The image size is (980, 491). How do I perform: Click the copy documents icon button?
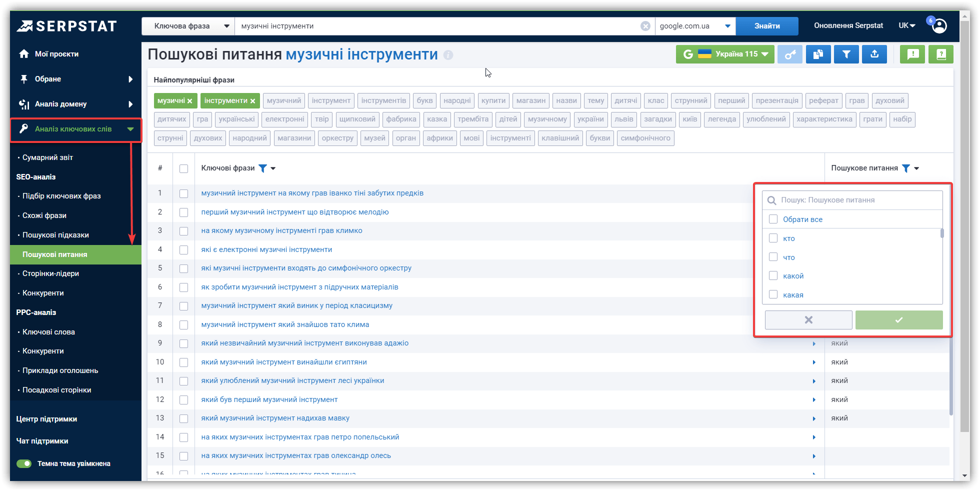818,54
